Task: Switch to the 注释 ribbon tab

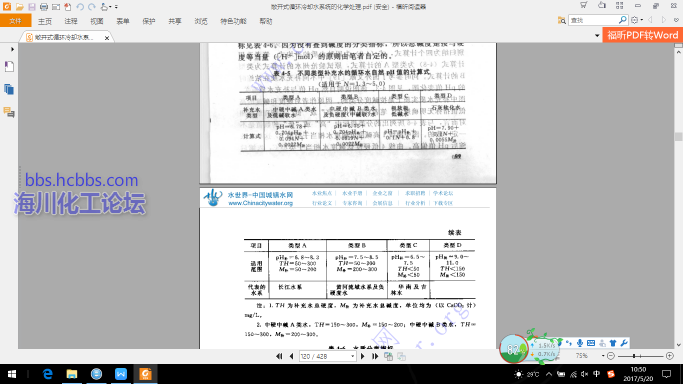Action: point(71,21)
